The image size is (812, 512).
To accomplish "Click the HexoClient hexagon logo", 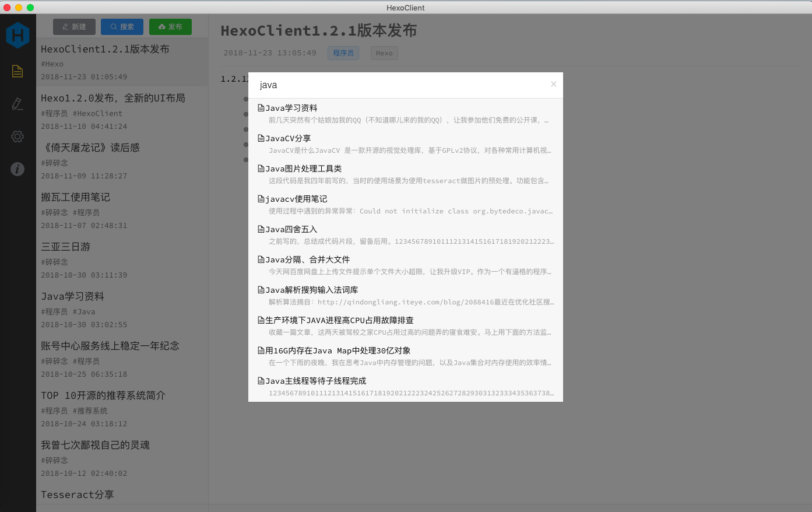I will point(17,35).
